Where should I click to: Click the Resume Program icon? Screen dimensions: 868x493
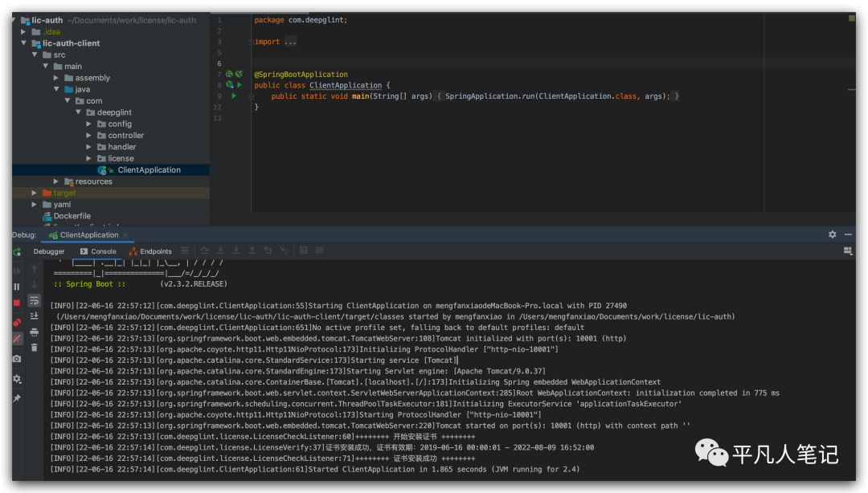click(x=17, y=271)
